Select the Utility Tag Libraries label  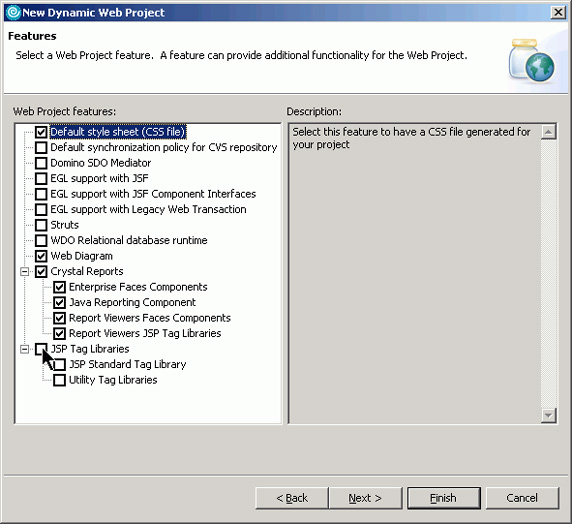(113, 380)
